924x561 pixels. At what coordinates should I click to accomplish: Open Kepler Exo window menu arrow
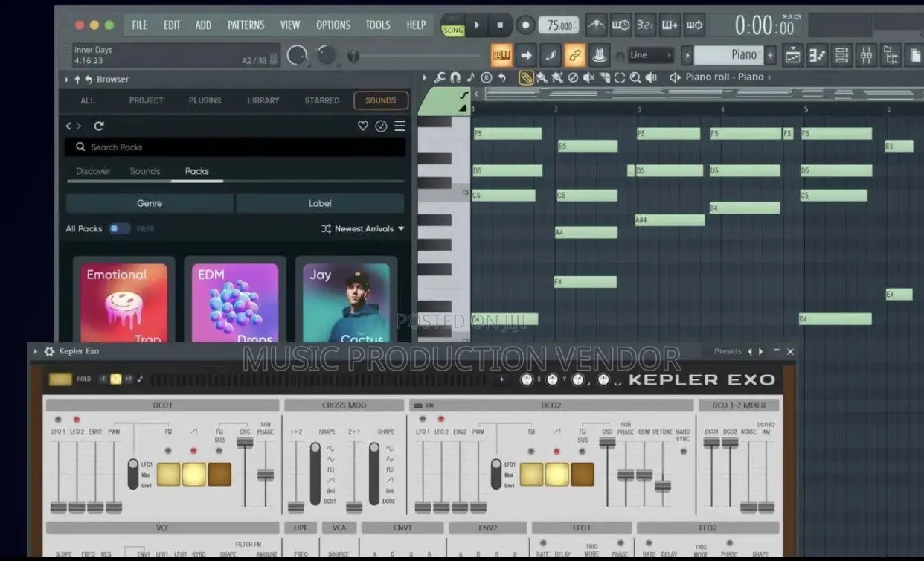click(35, 351)
